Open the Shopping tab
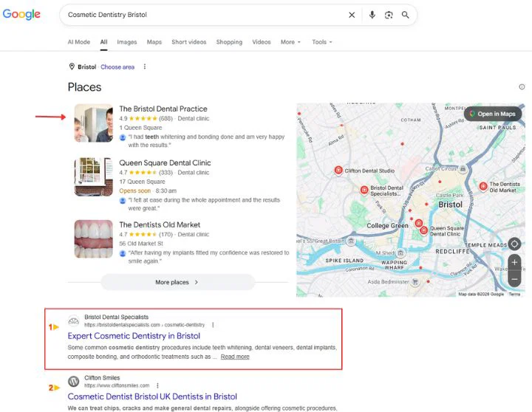Screen dimensions: 532x412 229,42
